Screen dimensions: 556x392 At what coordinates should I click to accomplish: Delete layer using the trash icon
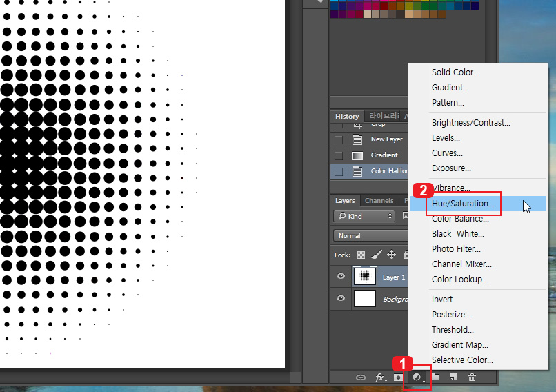point(472,377)
